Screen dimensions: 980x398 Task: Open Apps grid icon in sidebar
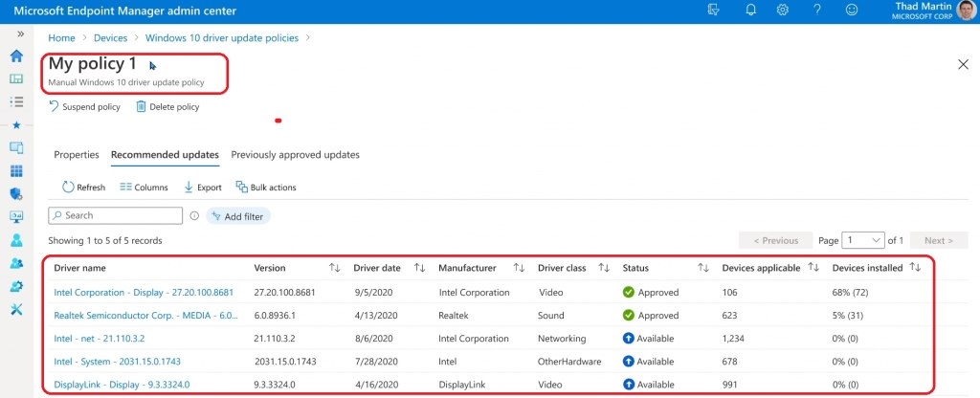(17, 171)
